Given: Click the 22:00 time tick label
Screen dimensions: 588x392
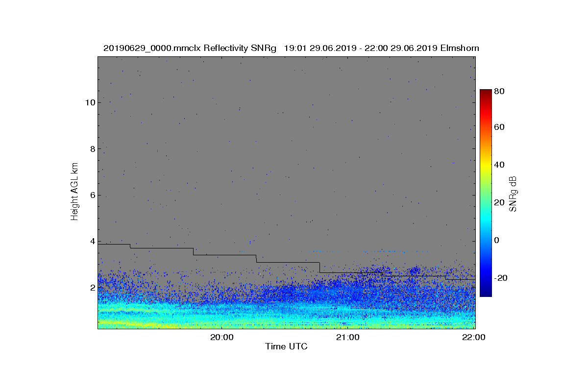Looking at the screenshot, I should (x=474, y=337).
